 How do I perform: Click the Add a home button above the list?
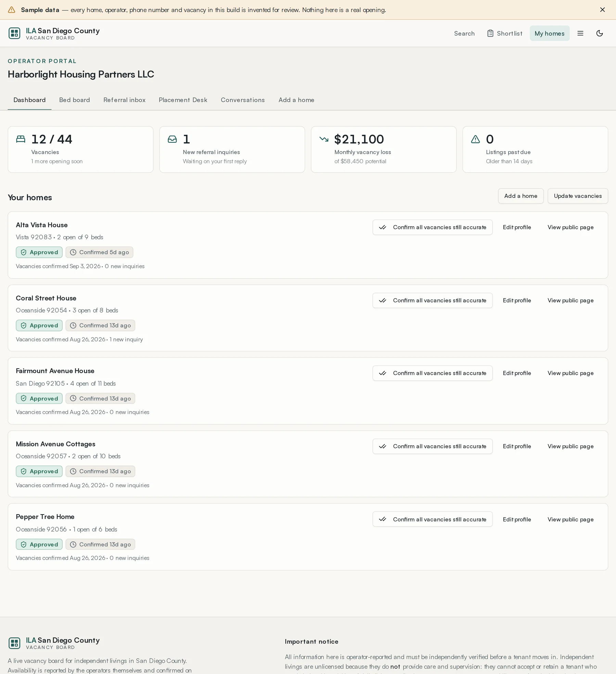click(x=521, y=196)
